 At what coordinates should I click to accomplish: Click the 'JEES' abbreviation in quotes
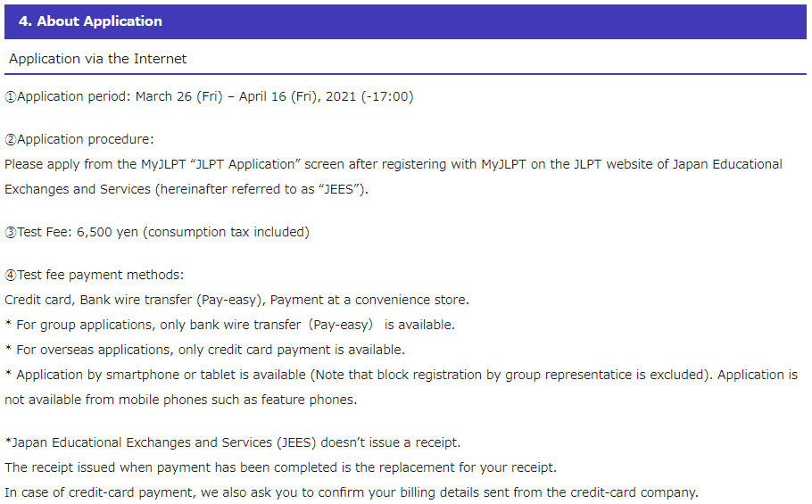click(x=338, y=189)
